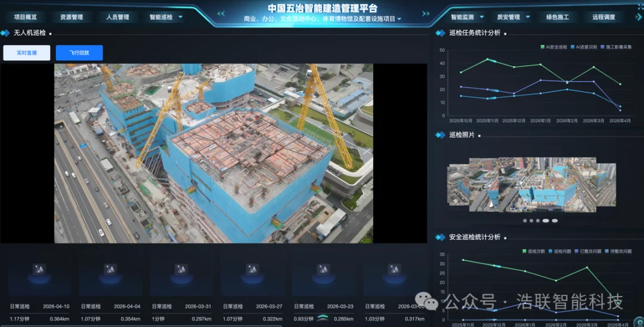Click the green chevron-up icon in patrol list
This screenshot has height=327, width=644.
coord(323,317)
